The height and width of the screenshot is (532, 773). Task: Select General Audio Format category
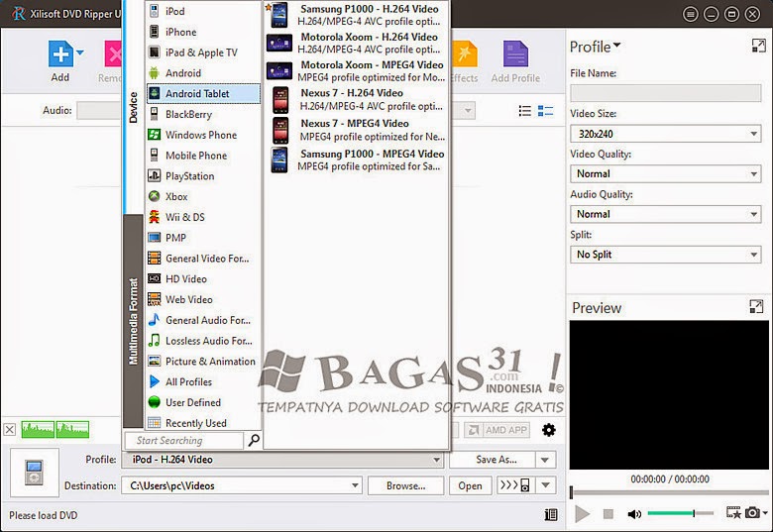(x=203, y=320)
